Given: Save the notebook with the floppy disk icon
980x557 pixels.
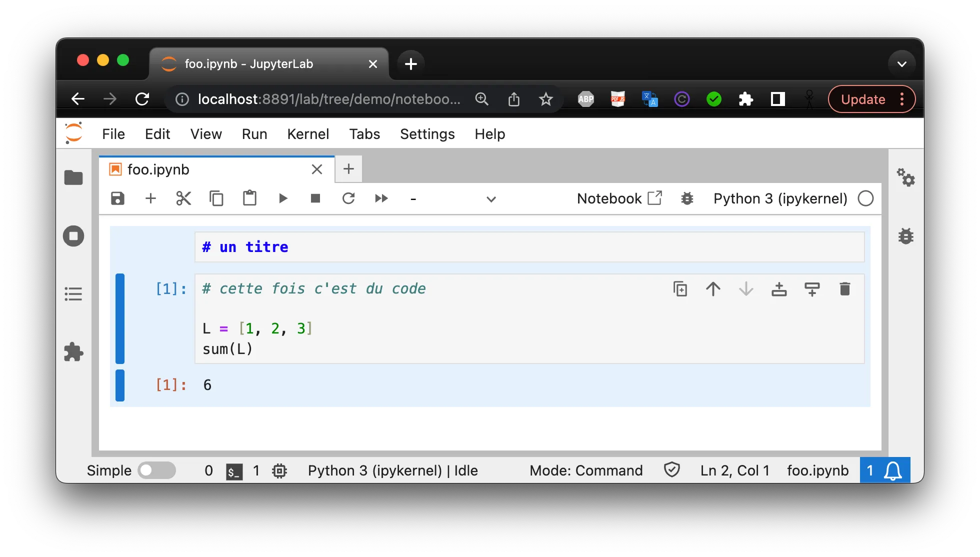Looking at the screenshot, I should (117, 198).
